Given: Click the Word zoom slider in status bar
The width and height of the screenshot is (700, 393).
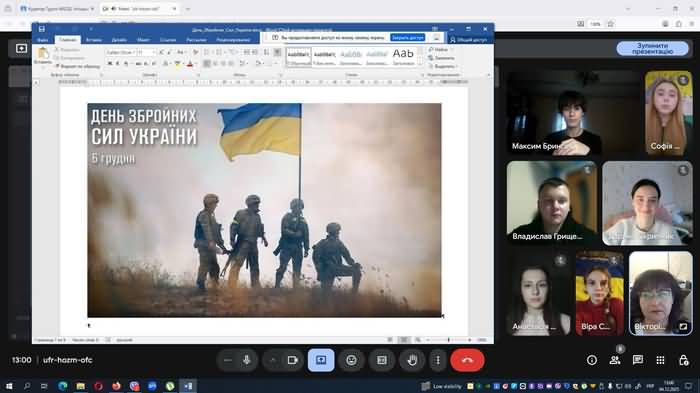Looking at the screenshot, I should (x=449, y=340).
